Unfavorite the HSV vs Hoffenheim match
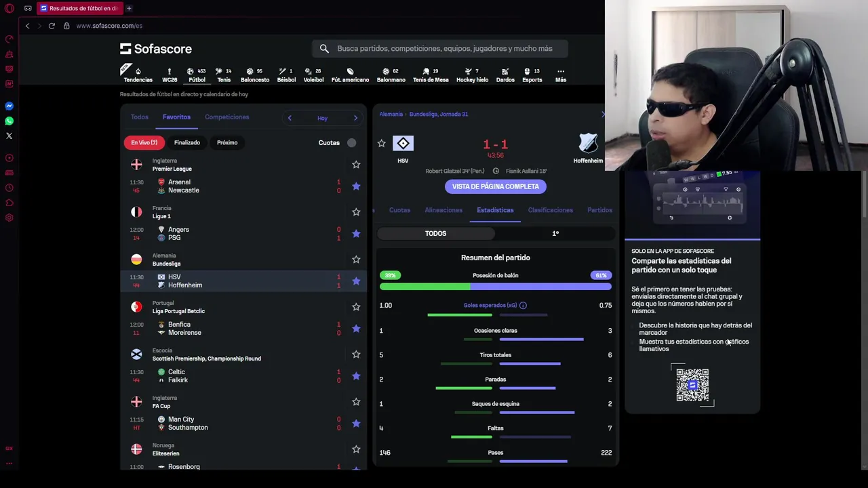 tap(356, 281)
